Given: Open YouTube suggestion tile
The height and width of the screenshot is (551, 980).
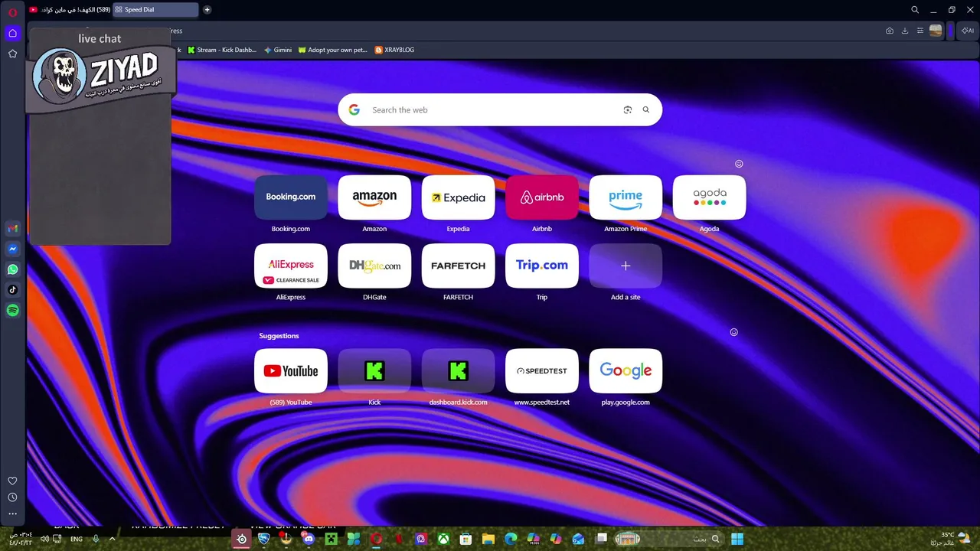Looking at the screenshot, I should pyautogui.click(x=291, y=371).
